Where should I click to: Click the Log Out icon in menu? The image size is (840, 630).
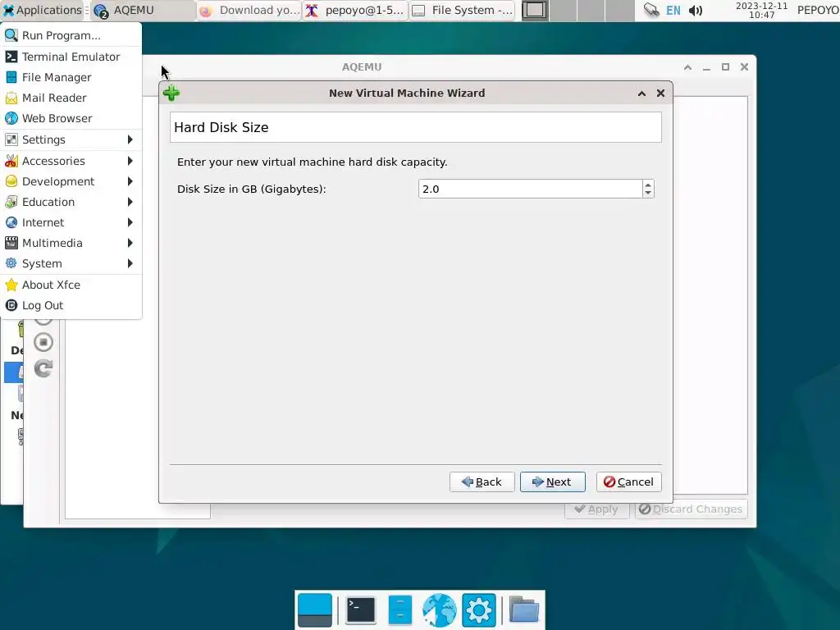click(x=11, y=305)
